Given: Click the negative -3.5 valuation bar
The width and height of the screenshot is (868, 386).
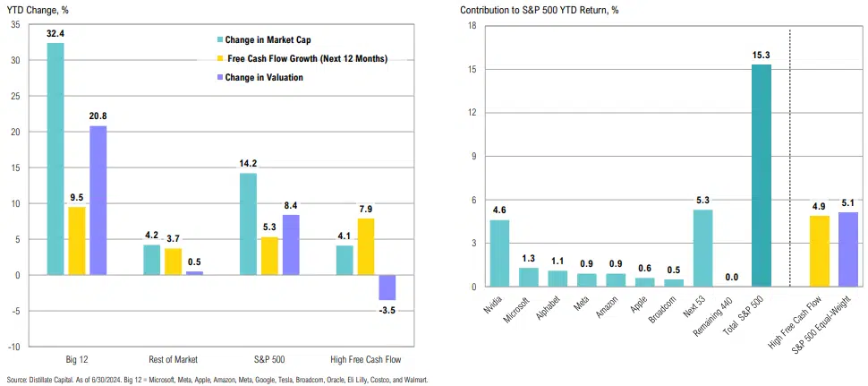Looking at the screenshot, I should click(387, 287).
